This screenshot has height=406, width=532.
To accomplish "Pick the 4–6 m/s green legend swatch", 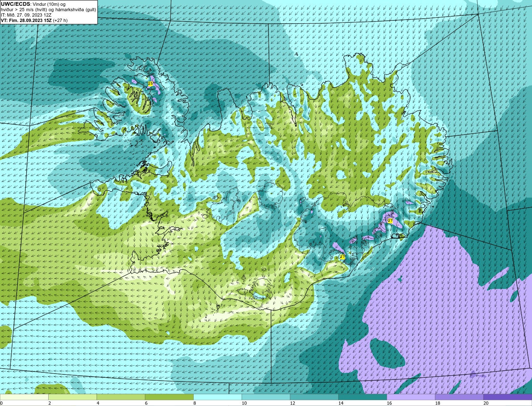I will tap(121, 397).
